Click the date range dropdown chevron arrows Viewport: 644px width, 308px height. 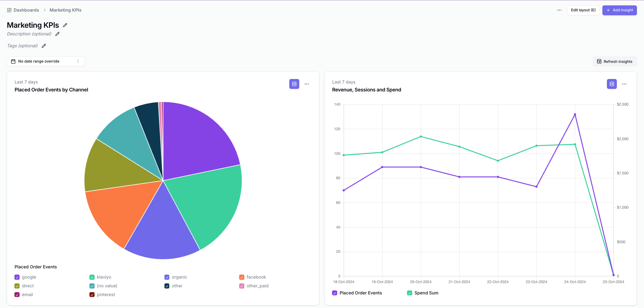click(78, 61)
